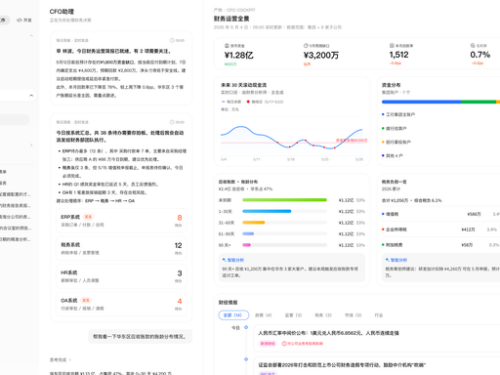Click the icon above the 0.7% metric
Image resolution: width=500 pixels, height=375 pixels.
[473, 46]
